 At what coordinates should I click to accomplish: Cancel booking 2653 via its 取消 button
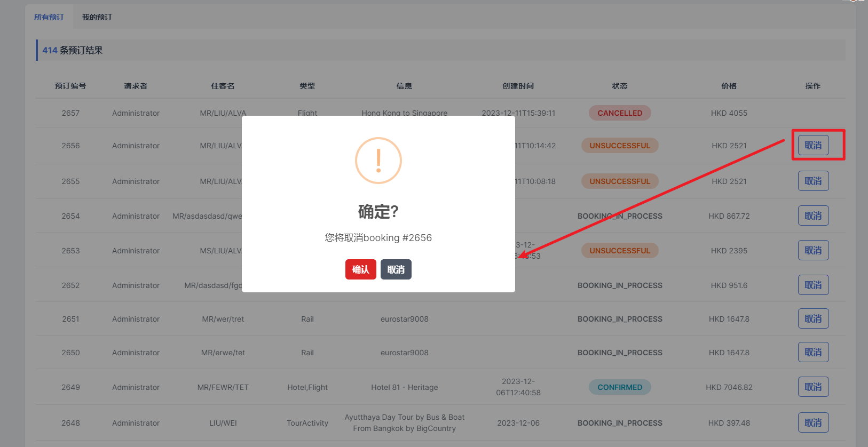click(813, 250)
